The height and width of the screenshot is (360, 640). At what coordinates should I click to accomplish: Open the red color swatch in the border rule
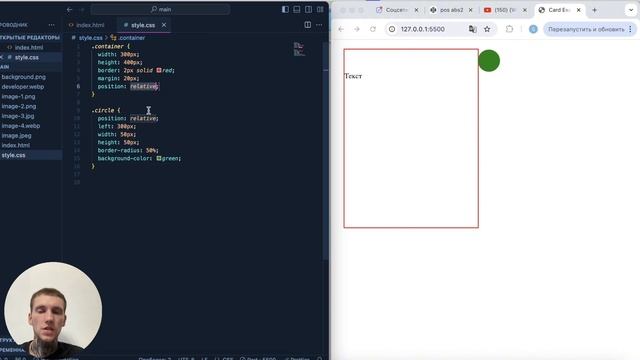(x=159, y=70)
